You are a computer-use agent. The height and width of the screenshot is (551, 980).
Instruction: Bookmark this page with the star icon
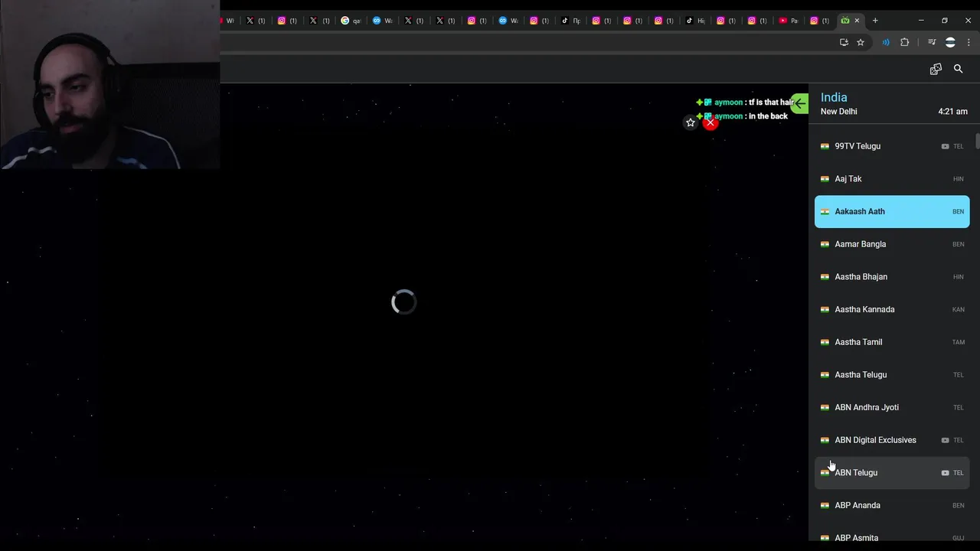pyautogui.click(x=861, y=42)
